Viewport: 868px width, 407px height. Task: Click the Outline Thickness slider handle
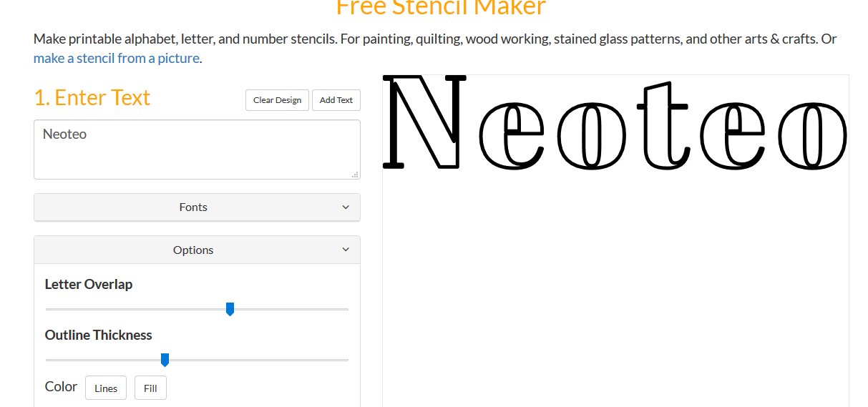point(165,360)
